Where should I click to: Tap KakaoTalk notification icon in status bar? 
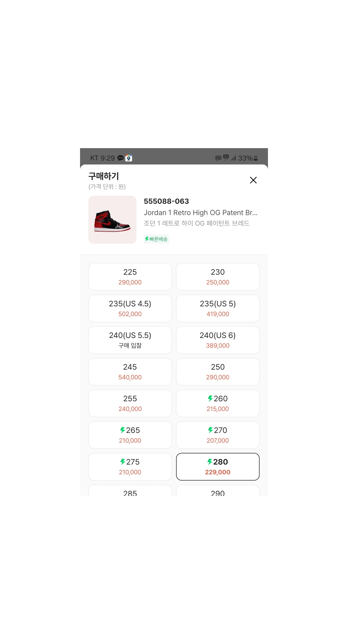tap(120, 158)
